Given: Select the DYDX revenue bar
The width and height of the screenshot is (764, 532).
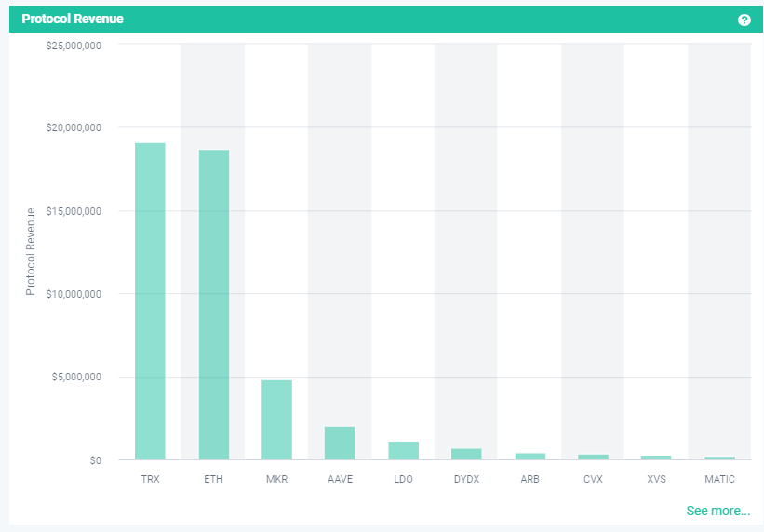Looking at the screenshot, I should [466, 454].
